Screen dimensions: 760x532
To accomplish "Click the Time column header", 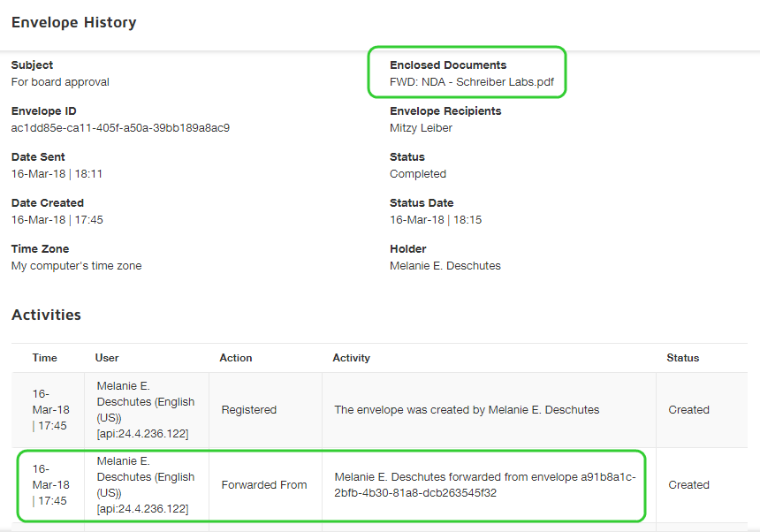I will coord(44,358).
